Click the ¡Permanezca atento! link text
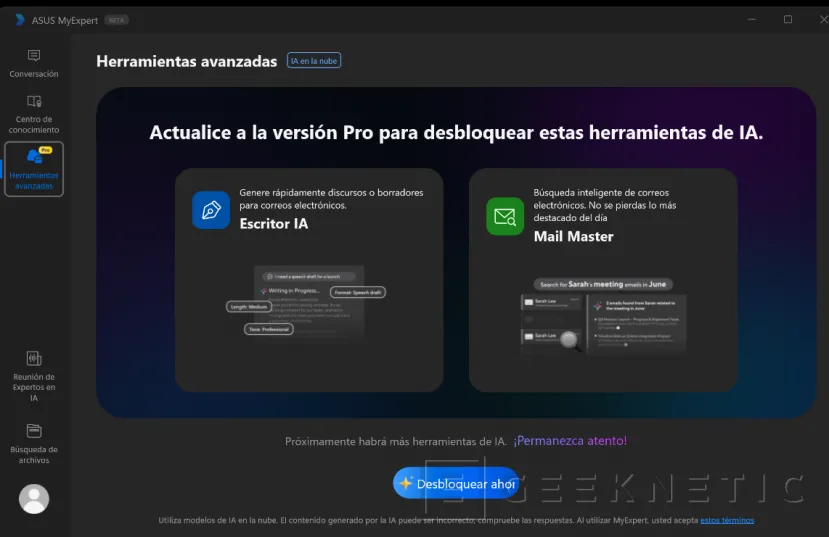The image size is (829, 537). 570,441
